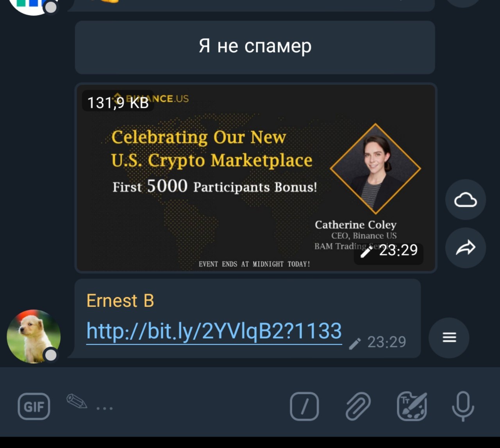Forward the image with the share arrow
Viewport: 500px width, 448px height.
click(x=466, y=248)
